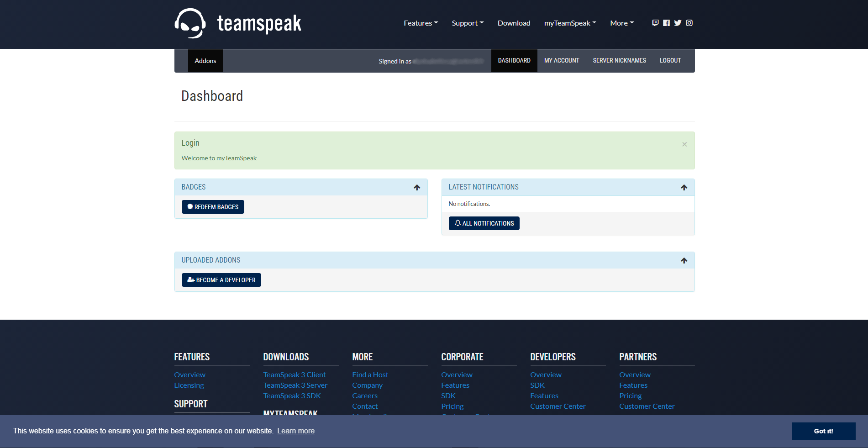868x448 pixels.
Task: Expand the Support dropdown menu
Action: coord(467,23)
